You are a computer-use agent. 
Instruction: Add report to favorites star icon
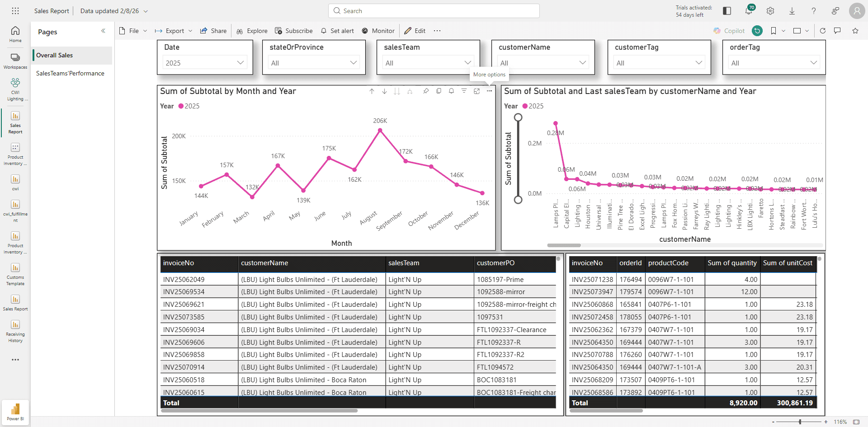click(855, 31)
